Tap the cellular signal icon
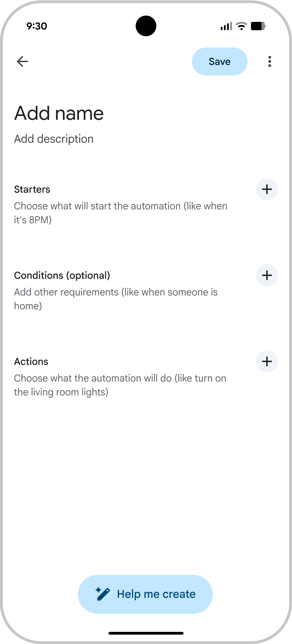The image size is (292, 644). point(226,26)
